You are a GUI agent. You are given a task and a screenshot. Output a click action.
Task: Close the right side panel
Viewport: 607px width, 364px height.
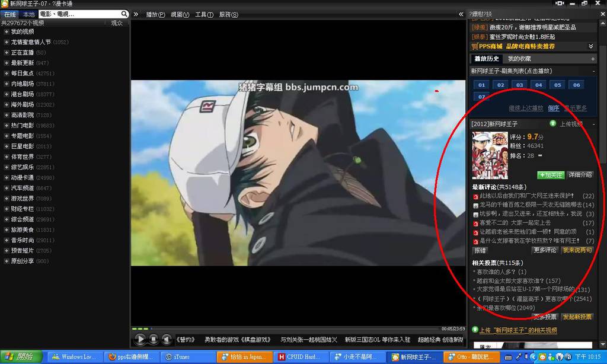pyautogui.click(x=602, y=14)
